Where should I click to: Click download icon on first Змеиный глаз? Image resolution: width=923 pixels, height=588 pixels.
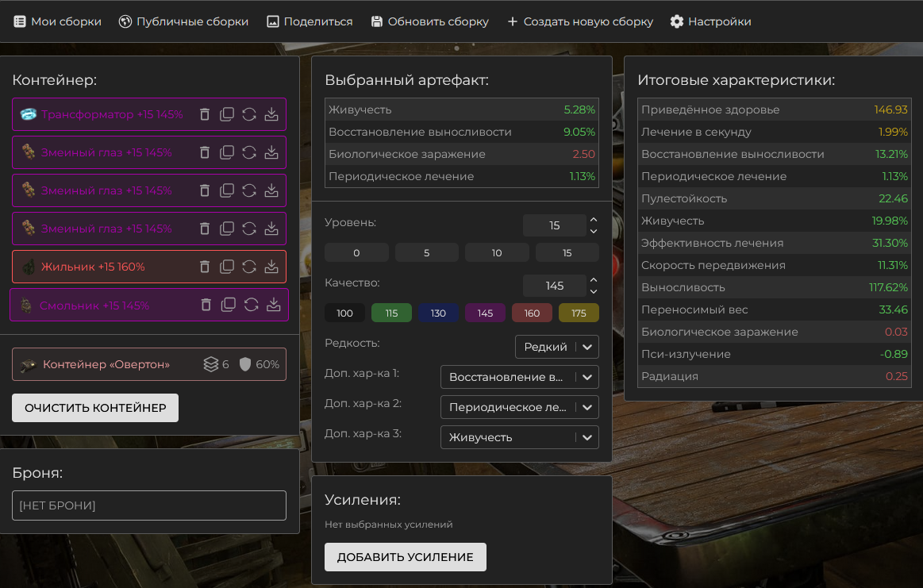point(271,152)
